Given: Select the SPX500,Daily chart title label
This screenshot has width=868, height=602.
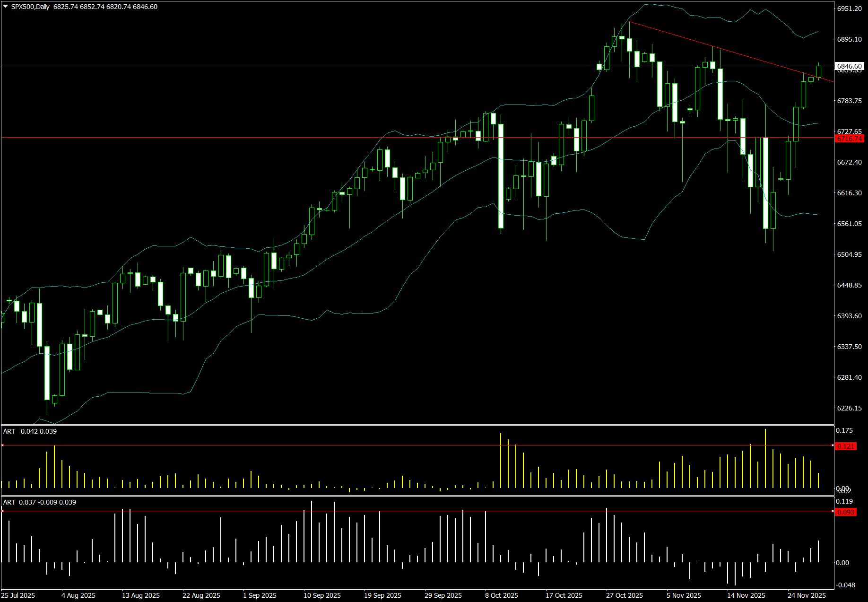Looking at the screenshot, I should point(31,7).
